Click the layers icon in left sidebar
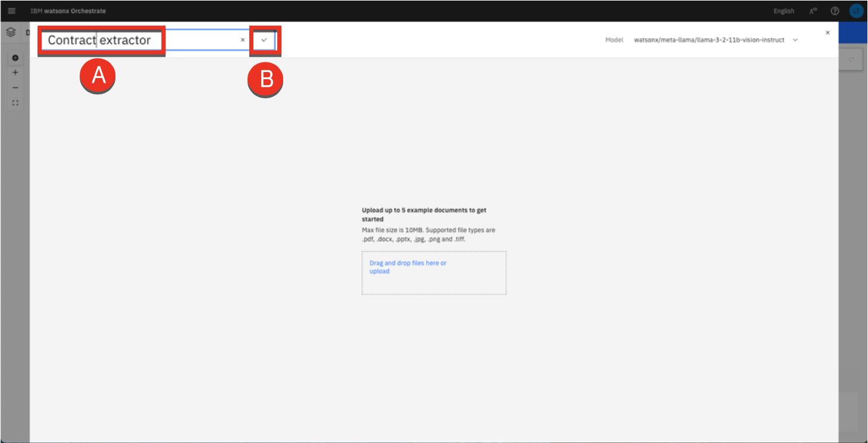868x443 pixels. pos(11,32)
